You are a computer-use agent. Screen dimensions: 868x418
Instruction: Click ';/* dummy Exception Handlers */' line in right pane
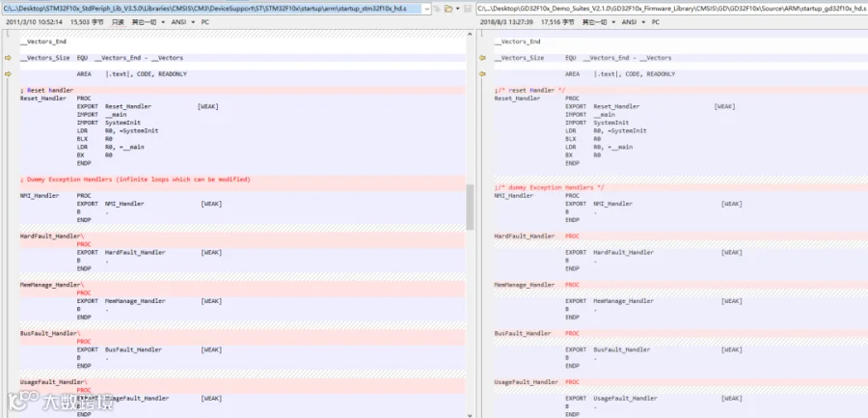[549, 188]
